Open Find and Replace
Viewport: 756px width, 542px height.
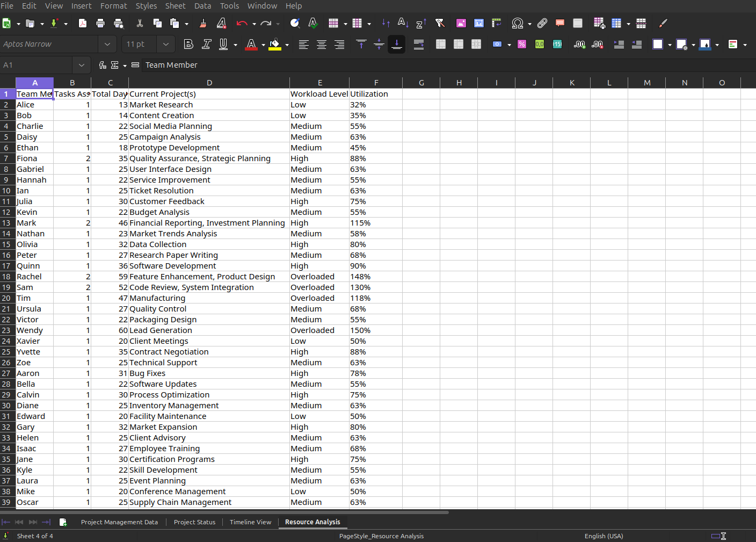coord(295,23)
